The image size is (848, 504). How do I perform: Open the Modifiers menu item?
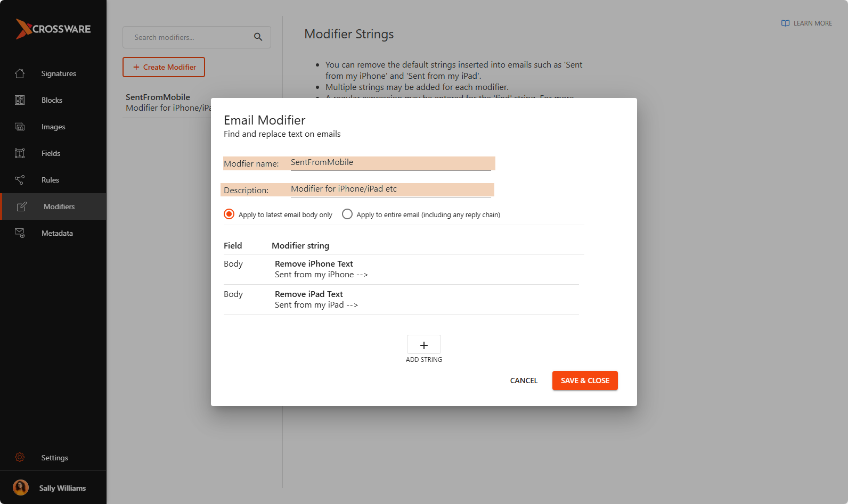pos(59,206)
